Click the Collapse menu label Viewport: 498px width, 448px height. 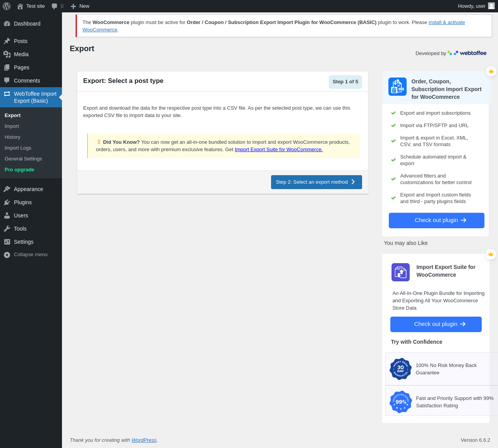[x=31, y=255]
